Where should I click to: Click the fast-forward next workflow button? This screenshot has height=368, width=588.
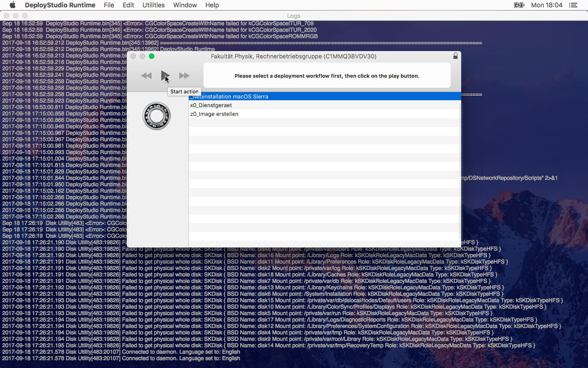pyautogui.click(x=184, y=75)
